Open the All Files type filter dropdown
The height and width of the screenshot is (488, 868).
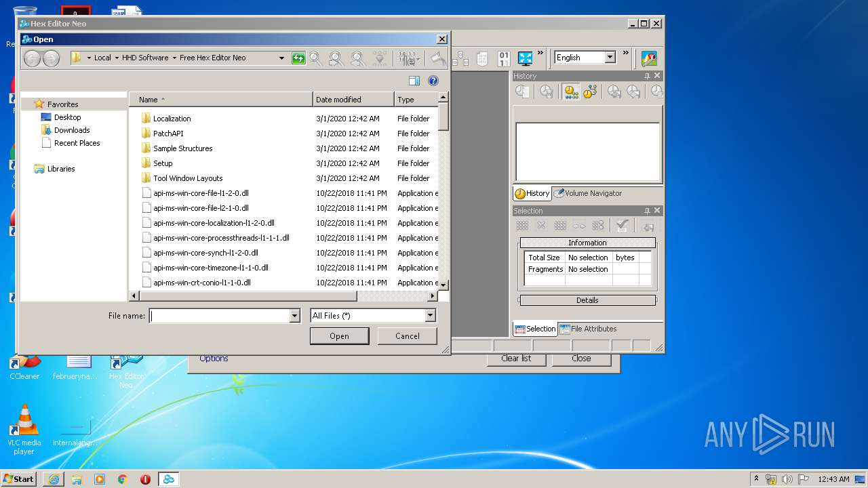coord(430,316)
